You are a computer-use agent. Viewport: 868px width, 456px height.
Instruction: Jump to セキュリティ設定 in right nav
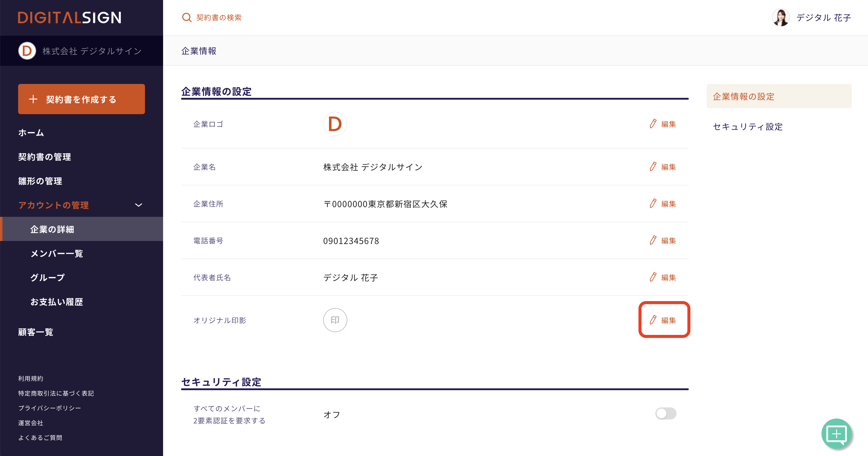tap(747, 127)
